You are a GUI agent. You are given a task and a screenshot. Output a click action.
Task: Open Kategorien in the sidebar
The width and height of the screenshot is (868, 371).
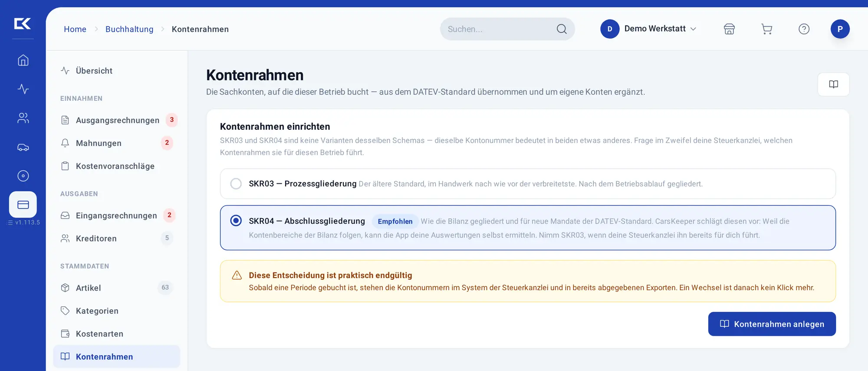[x=116, y=311]
